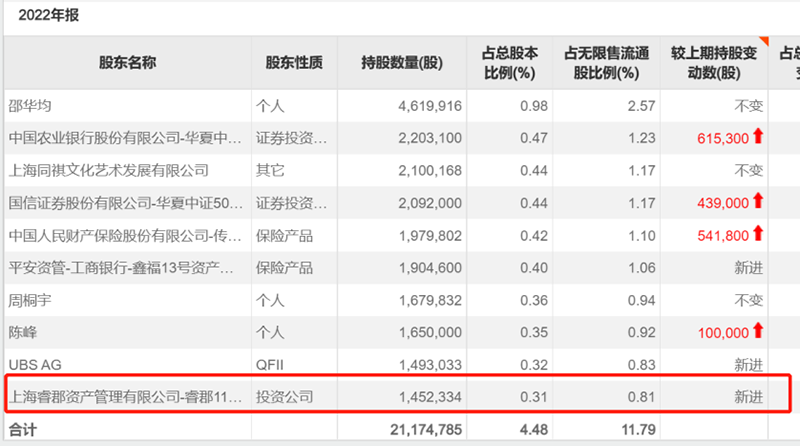This screenshot has width=800, height=446.
Task: Click QFII nature cell for UBS AG
Action: click(x=269, y=365)
